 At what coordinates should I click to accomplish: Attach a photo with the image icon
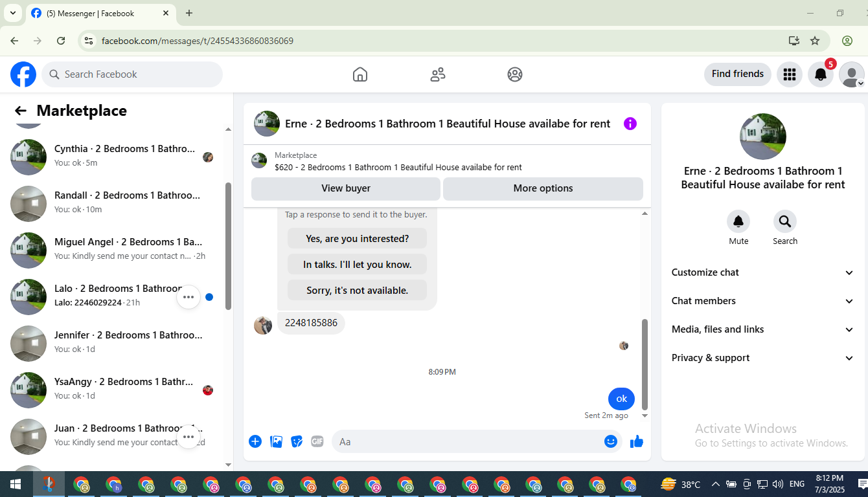(276, 441)
